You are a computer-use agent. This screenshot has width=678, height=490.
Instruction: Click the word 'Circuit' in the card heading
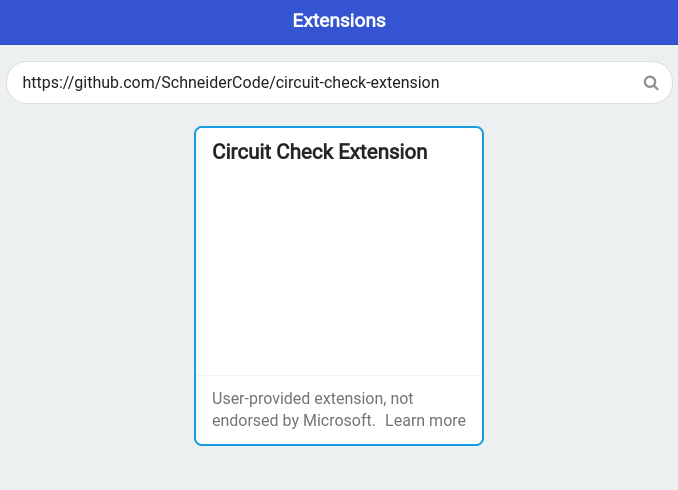coord(241,152)
